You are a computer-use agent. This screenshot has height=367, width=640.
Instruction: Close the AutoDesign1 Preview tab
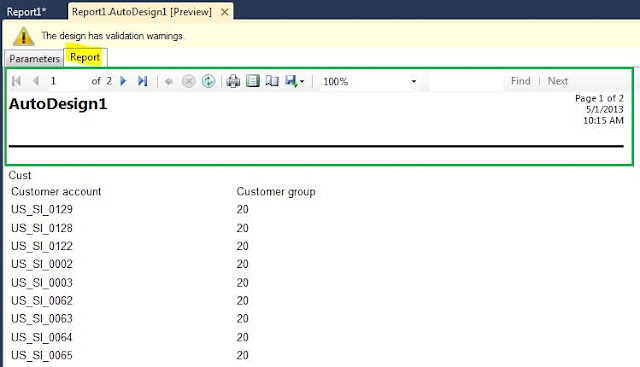pyautogui.click(x=224, y=12)
